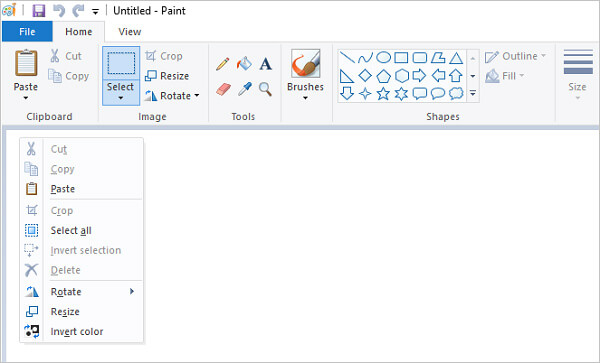Choose the Six-point star shape
The height and width of the screenshot is (363, 600).
click(x=401, y=93)
